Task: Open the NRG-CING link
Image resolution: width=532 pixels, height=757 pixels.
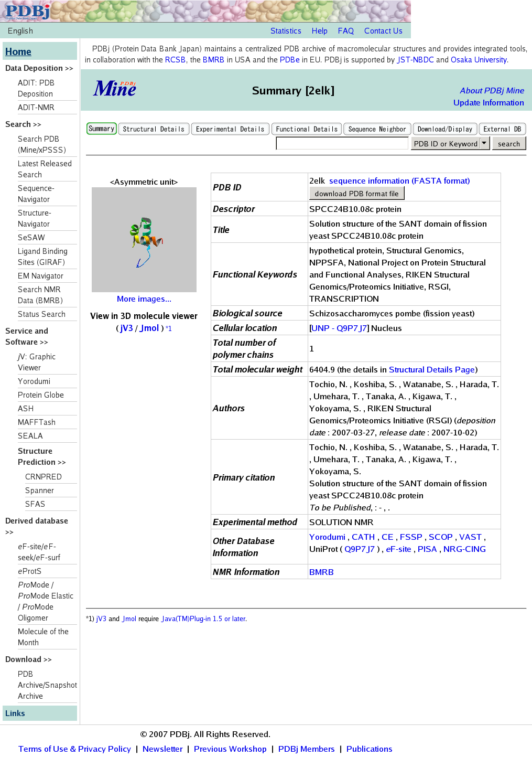Action: point(464,549)
